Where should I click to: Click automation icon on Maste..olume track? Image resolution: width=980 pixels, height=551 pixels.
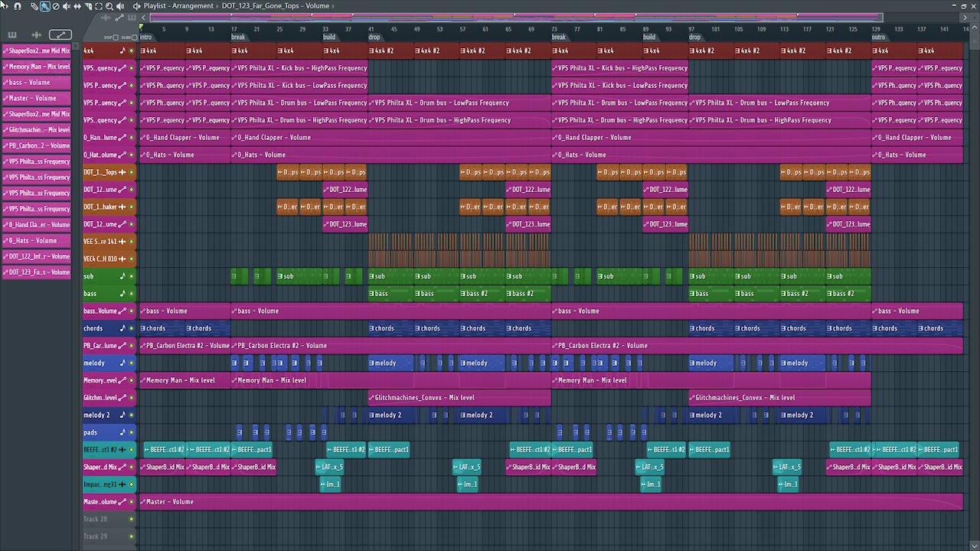[122, 502]
